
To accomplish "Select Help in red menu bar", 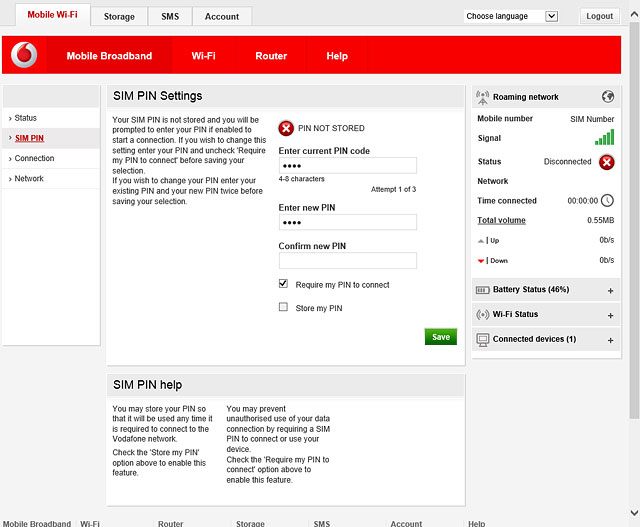I will tap(337, 56).
